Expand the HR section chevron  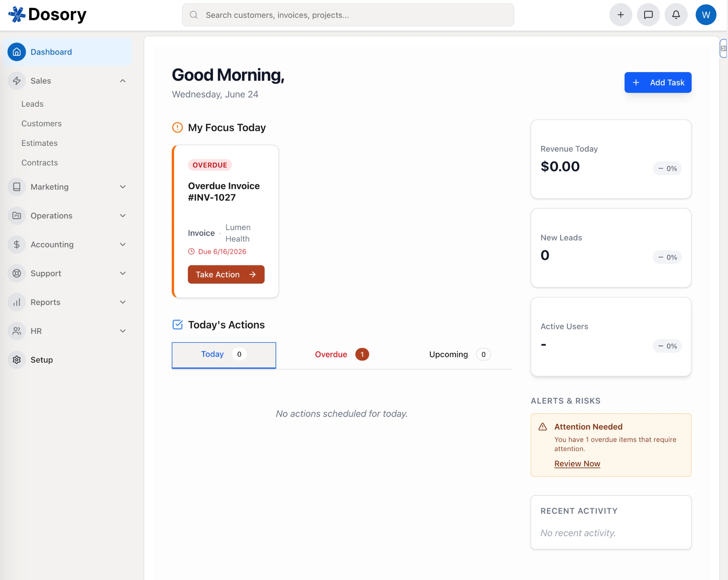coord(123,331)
